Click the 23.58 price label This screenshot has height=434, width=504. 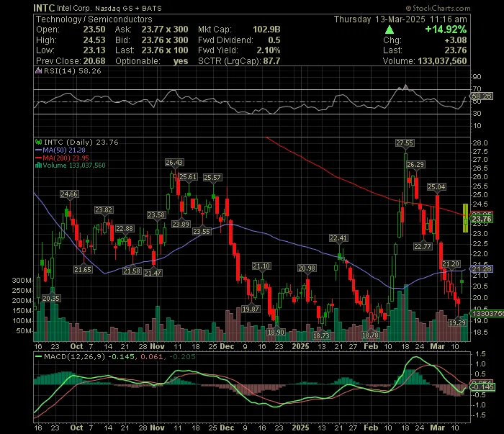(156, 215)
